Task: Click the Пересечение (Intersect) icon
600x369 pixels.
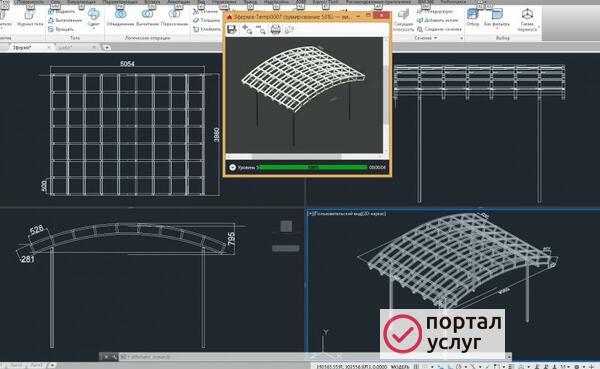Action: 174,15
